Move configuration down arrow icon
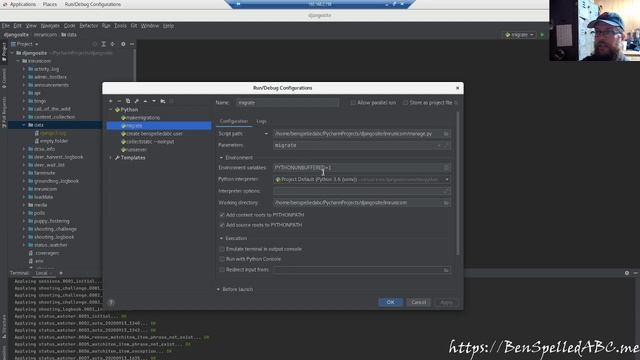The width and height of the screenshot is (640, 360). pos(154,101)
